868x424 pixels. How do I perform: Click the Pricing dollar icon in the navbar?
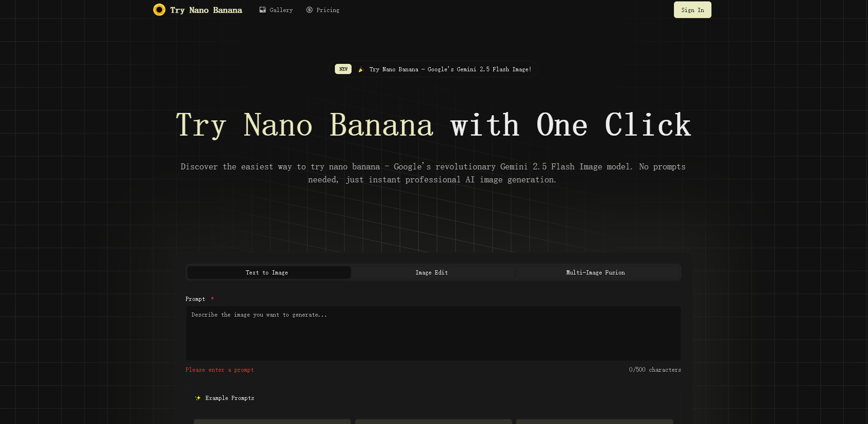(309, 9)
